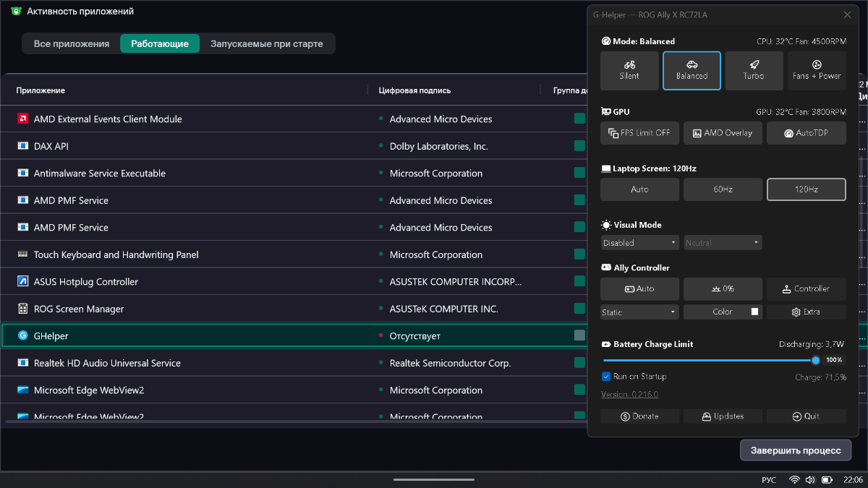Viewport: 868px width, 488px height.
Task: Click the ROG Screen Manager icon
Action: [x=22, y=309]
